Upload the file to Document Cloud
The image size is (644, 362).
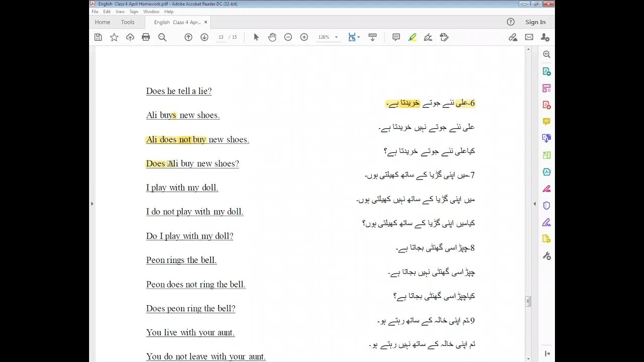pos(130,37)
